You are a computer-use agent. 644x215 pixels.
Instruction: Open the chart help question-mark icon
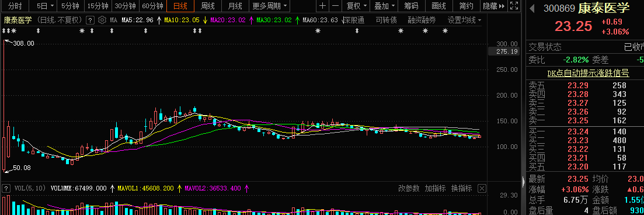coord(90,20)
